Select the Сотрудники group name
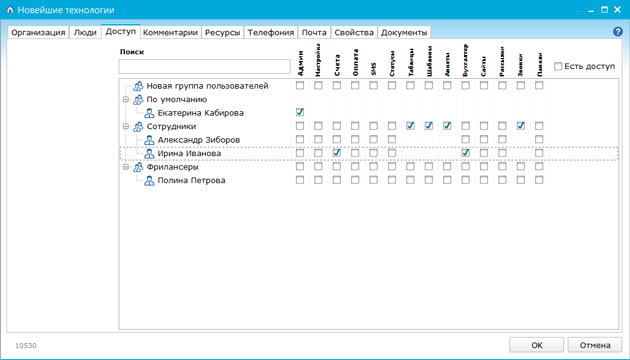630x360 pixels. [x=171, y=126]
